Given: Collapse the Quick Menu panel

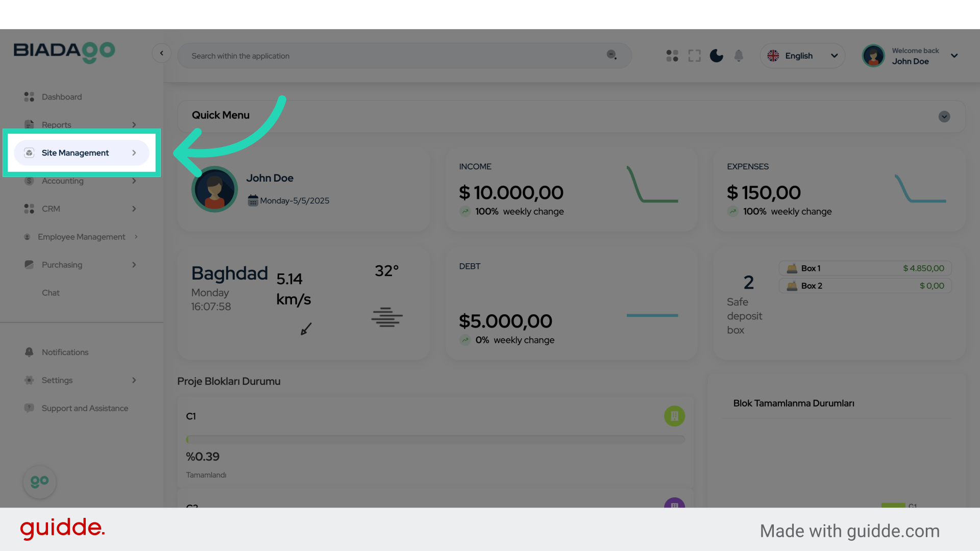Looking at the screenshot, I should pos(944,116).
